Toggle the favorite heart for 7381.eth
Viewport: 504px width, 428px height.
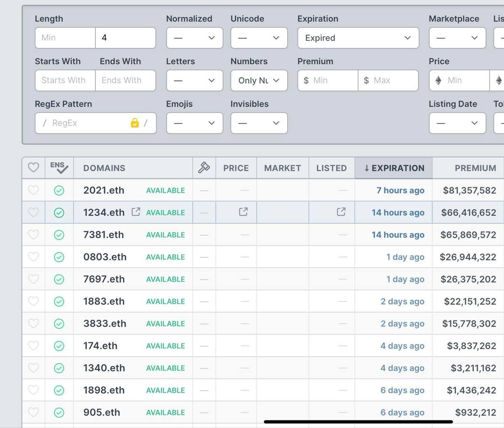point(33,235)
